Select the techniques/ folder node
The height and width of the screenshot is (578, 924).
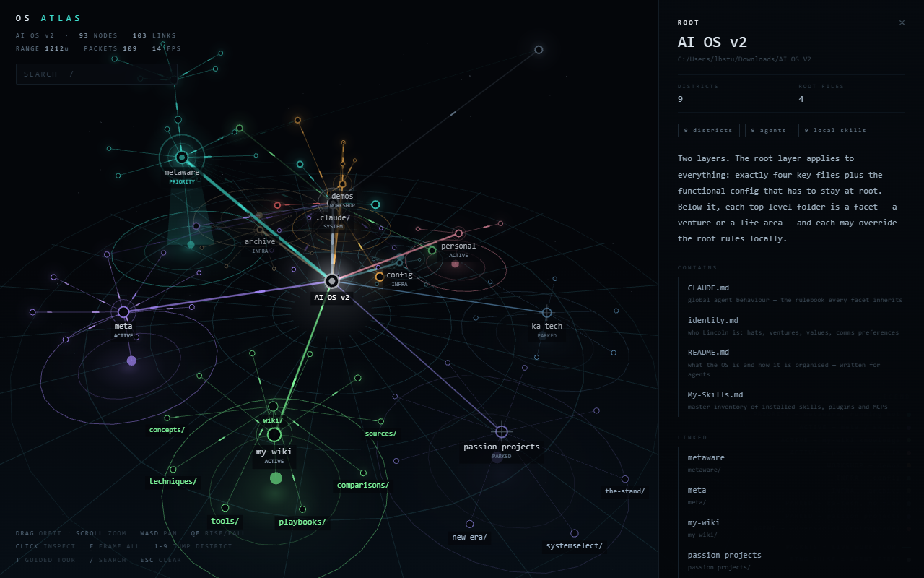coord(173,470)
